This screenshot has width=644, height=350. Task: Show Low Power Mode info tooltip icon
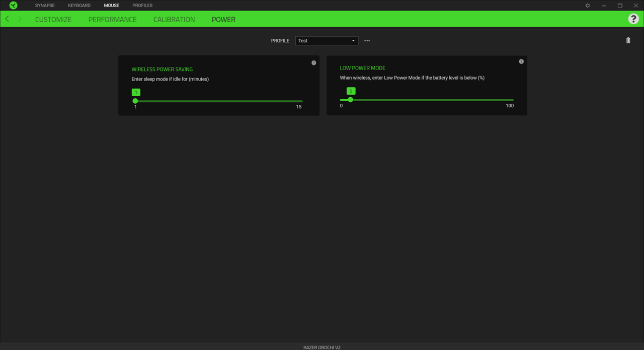[x=521, y=61]
